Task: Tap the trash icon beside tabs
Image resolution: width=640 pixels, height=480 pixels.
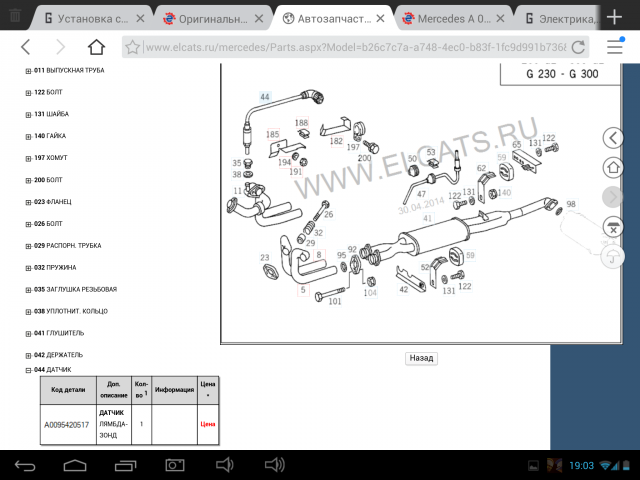Action: [x=15, y=16]
